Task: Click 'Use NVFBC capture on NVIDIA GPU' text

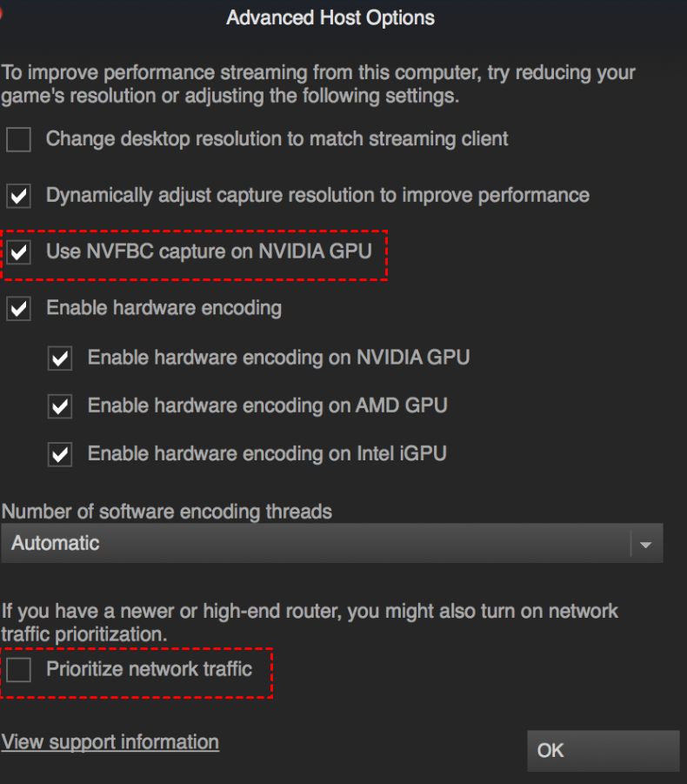Action: click(x=209, y=252)
